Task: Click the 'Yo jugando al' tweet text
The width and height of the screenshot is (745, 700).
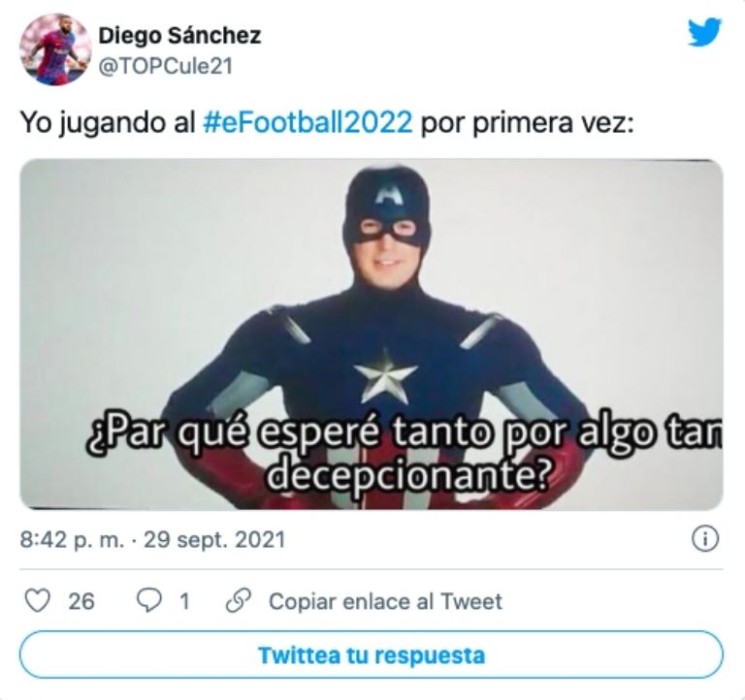Action: tap(109, 123)
